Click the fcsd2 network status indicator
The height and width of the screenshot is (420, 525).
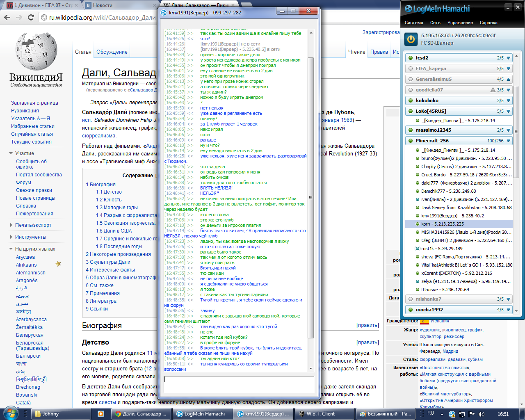(x=411, y=58)
